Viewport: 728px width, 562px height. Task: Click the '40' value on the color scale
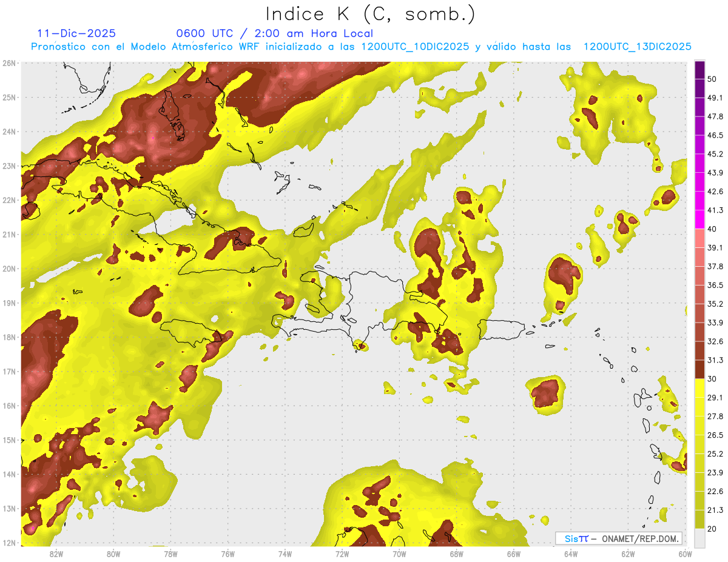713,229
